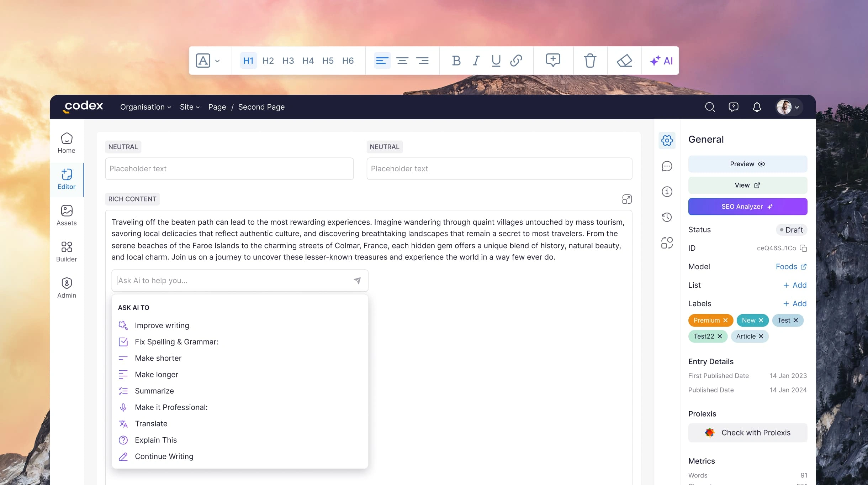
Task: Click the add comment icon in toolbar
Action: 553,60
